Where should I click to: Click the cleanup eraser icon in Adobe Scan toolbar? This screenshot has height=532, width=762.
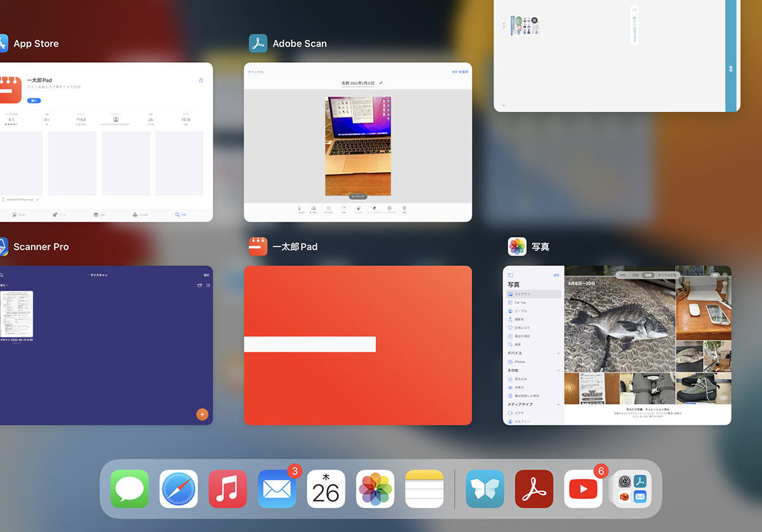pyautogui.click(x=374, y=209)
